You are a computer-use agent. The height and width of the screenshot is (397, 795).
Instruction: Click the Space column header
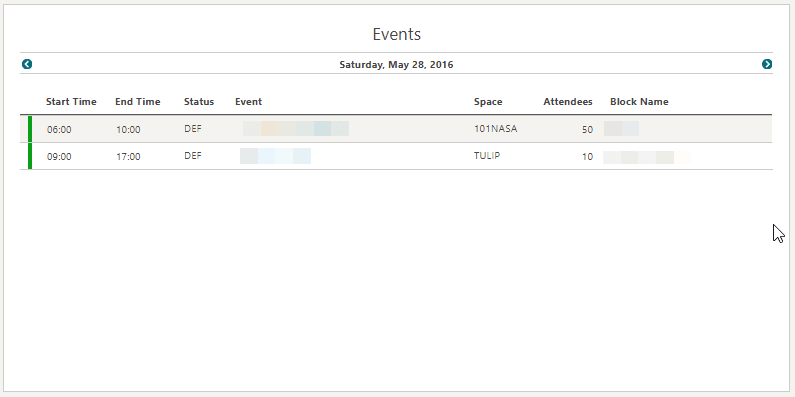point(488,101)
